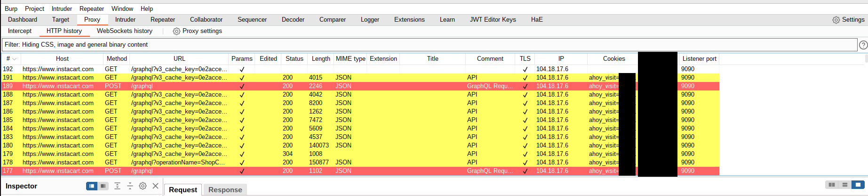Click length value 8200 in row 187
Viewport: 868px width, 196px height.
pos(316,103)
